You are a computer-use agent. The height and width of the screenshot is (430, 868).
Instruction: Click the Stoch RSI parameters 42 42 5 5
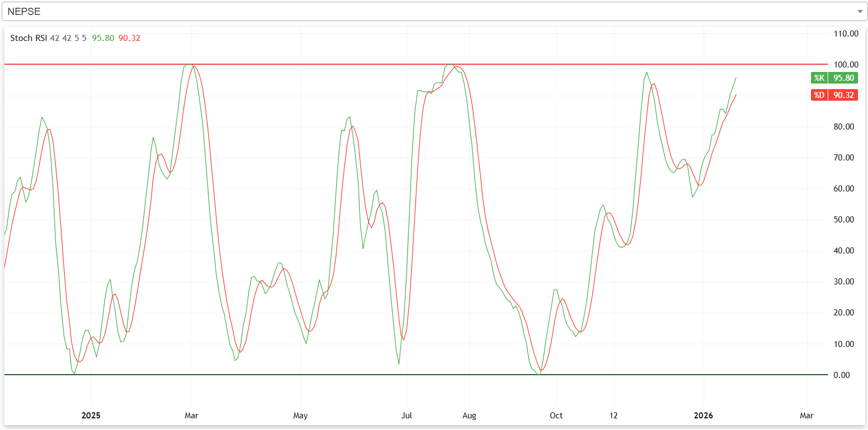[68, 38]
